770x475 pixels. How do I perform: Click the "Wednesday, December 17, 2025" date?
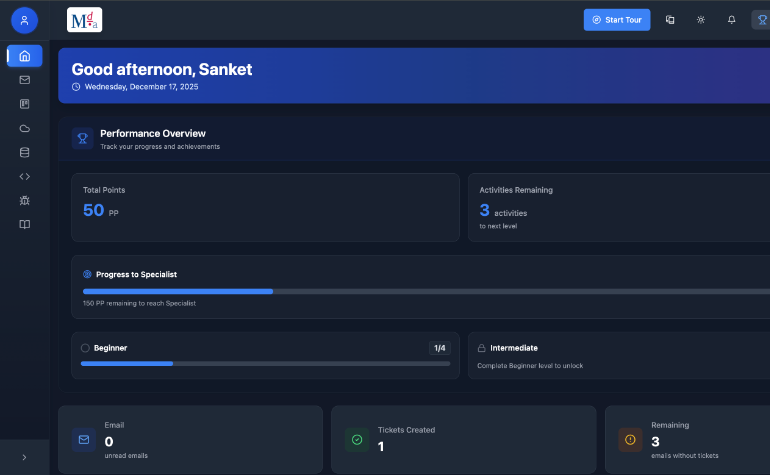tap(141, 87)
